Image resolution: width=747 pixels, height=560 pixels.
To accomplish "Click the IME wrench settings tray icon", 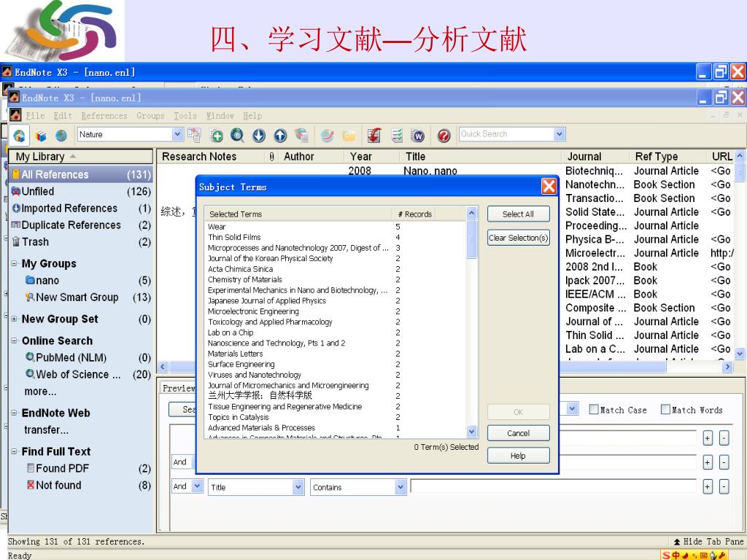I will (x=723, y=555).
